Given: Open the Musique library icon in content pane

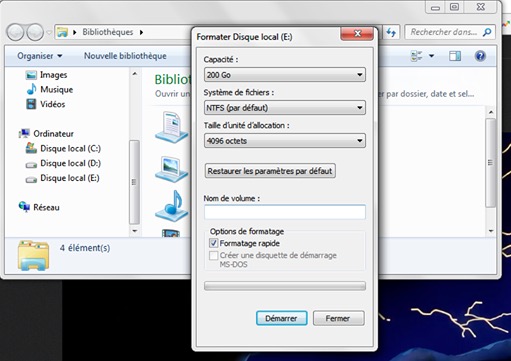Looking at the screenshot, I should [x=172, y=205].
